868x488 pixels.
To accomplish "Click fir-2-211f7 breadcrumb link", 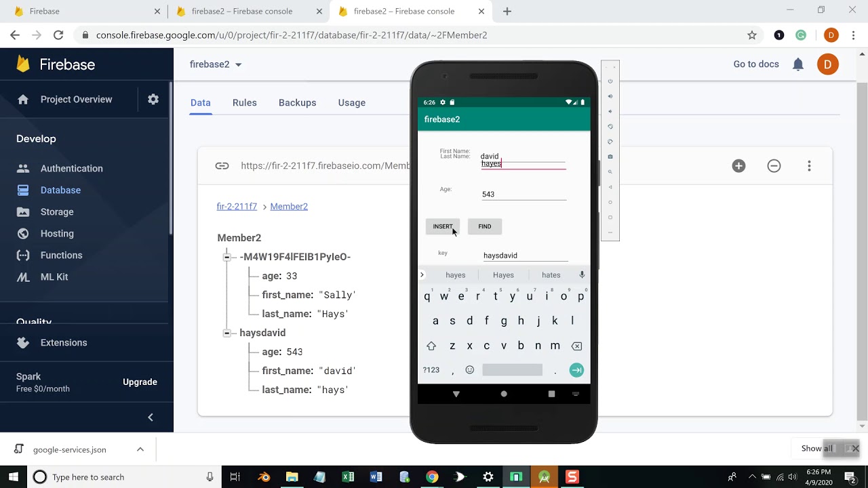I will point(237,207).
